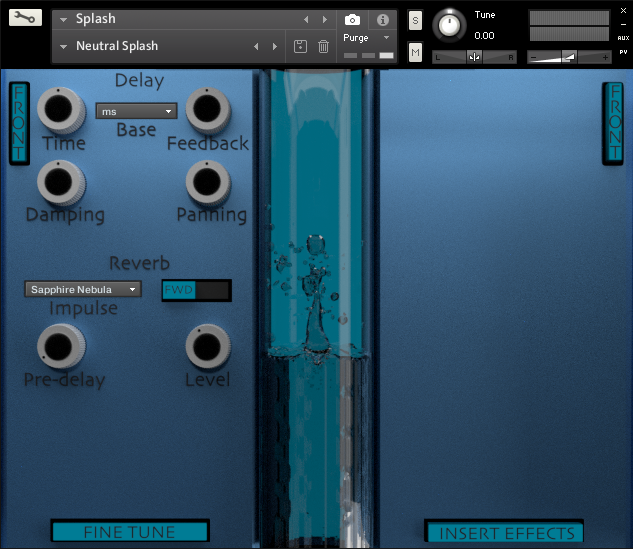This screenshot has width=633, height=549.
Task: Click the Splash instrument name
Action: coord(96,19)
